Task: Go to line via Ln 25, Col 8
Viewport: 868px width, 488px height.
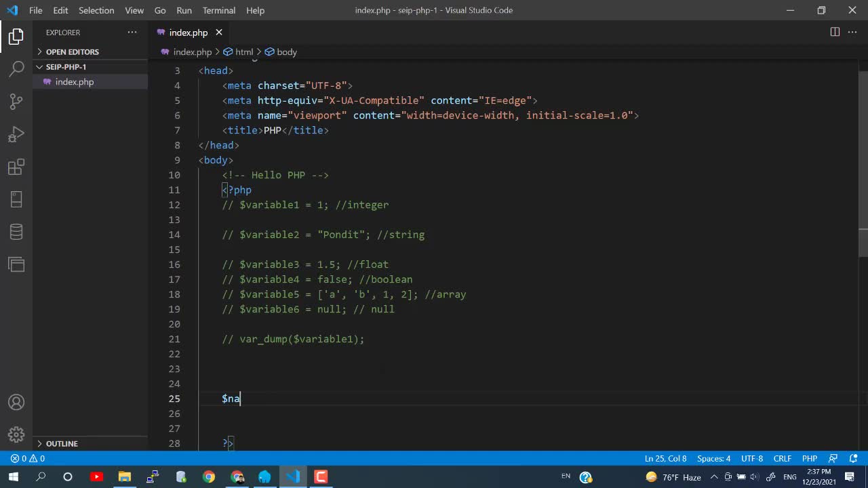Action: 665,458
